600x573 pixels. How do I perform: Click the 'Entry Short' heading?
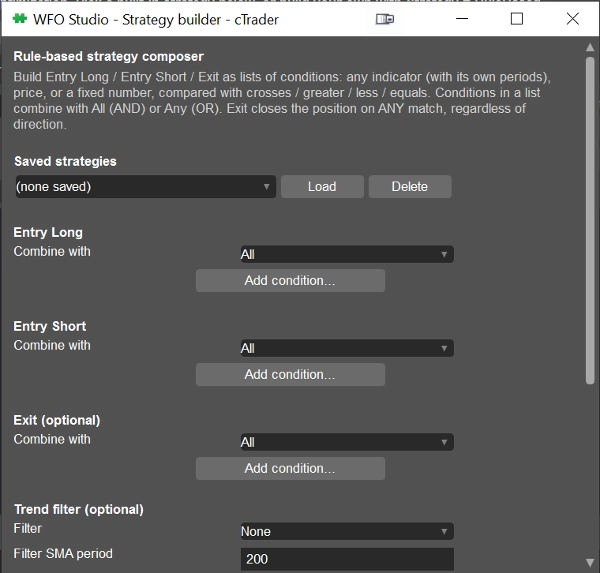pyautogui.click(x=50, y=326)
